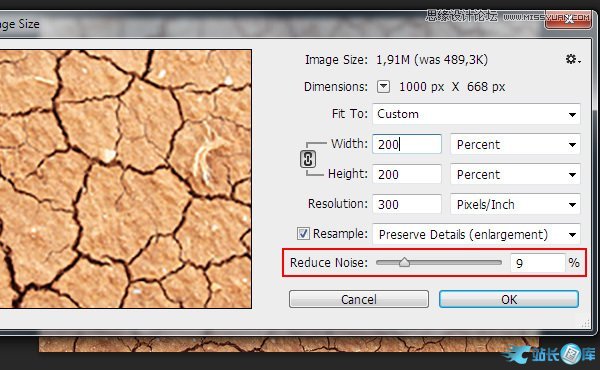The width and height of the screenshot is (600, 370).
Task: Open the Height units Percent dropdown
Action: click(x=515, y=174)
